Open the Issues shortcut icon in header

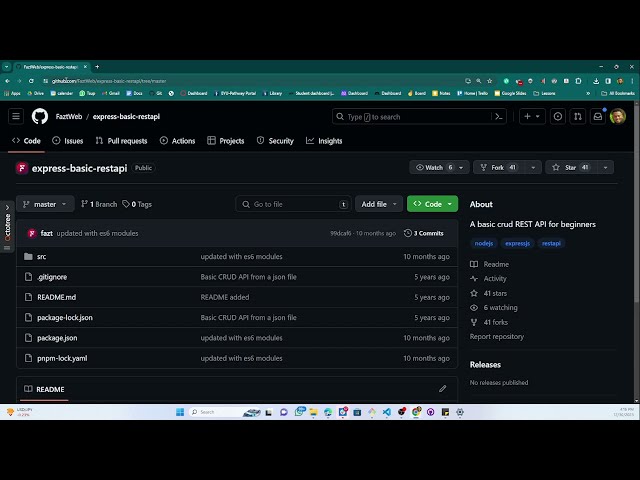[558, 117]
